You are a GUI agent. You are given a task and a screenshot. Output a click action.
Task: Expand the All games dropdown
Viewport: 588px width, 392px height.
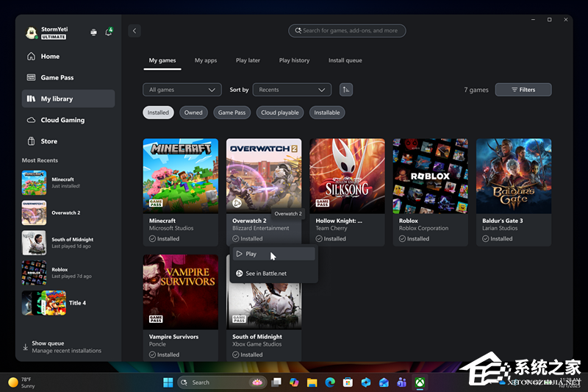tap(182, 90)
